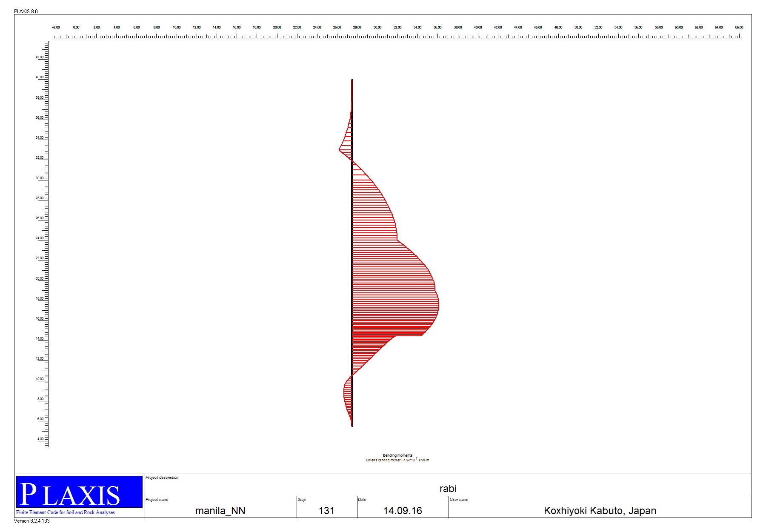
Task: Click "16.00" on the horizontal ruler
Action: [x=237, y=27]
